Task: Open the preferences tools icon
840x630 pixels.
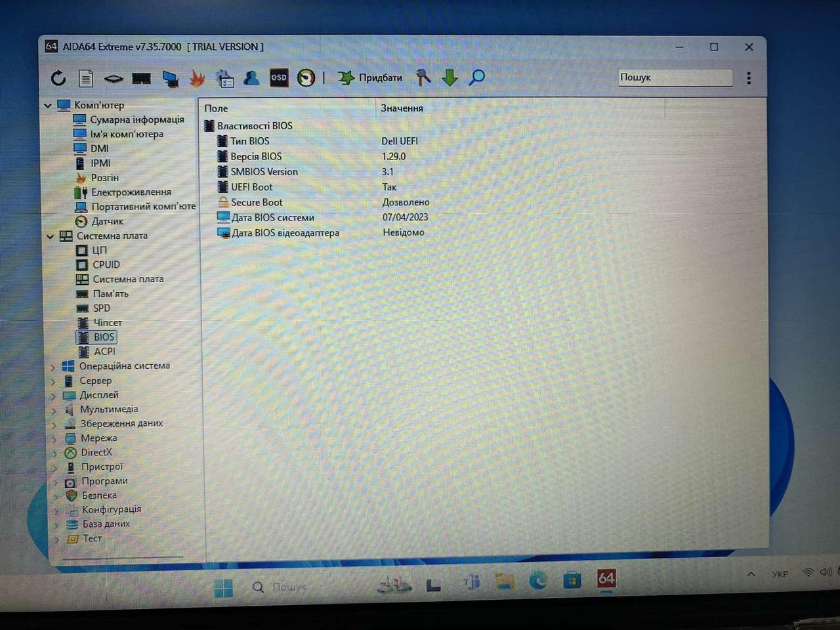Action: (423, 77)
